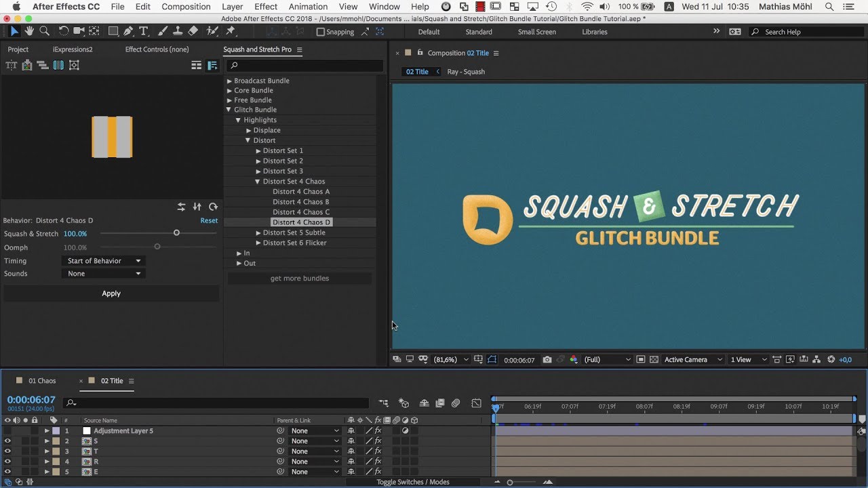The image size is (868, 488).
Task: Expand the Broadcast Bundle folder
Action: pyautogui.click(x=229, y=81)
